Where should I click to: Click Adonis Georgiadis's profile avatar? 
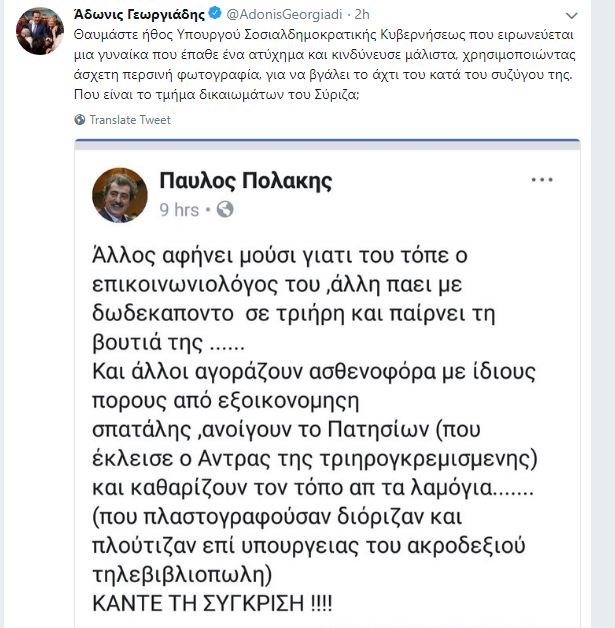coord(39,31)
